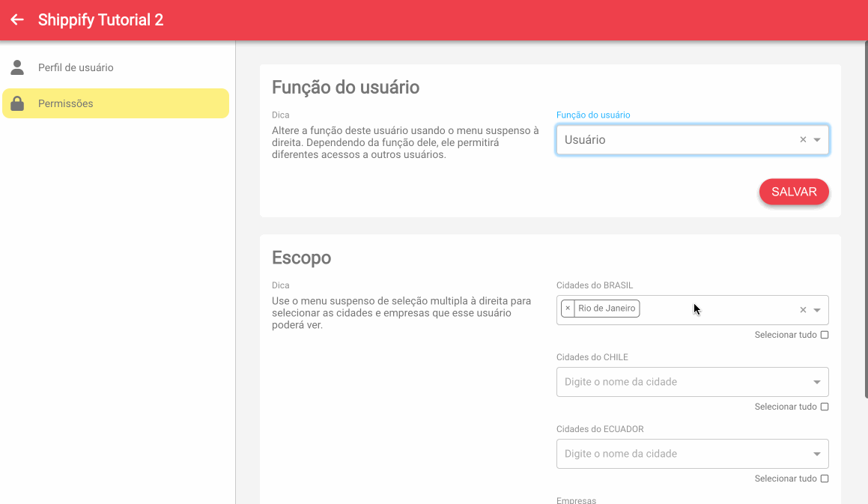
Task: Go back using the header arrow icon
Action: (17, 20)
